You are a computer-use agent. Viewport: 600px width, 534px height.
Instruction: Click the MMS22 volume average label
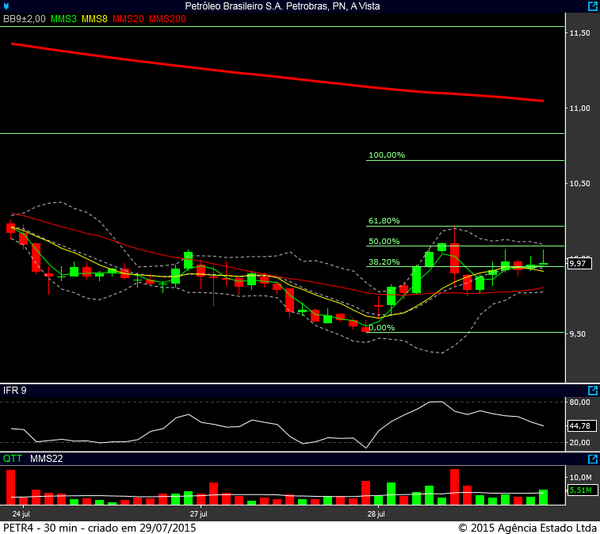tap(45, 459)
